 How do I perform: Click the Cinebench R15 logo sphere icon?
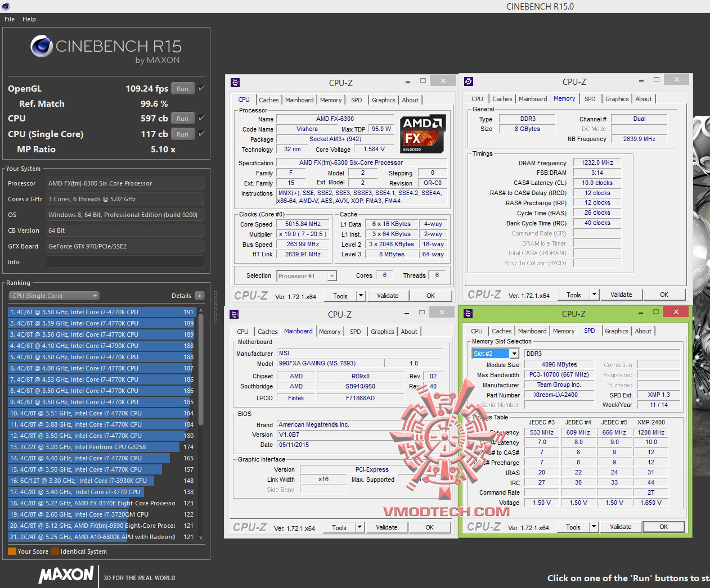42,46
